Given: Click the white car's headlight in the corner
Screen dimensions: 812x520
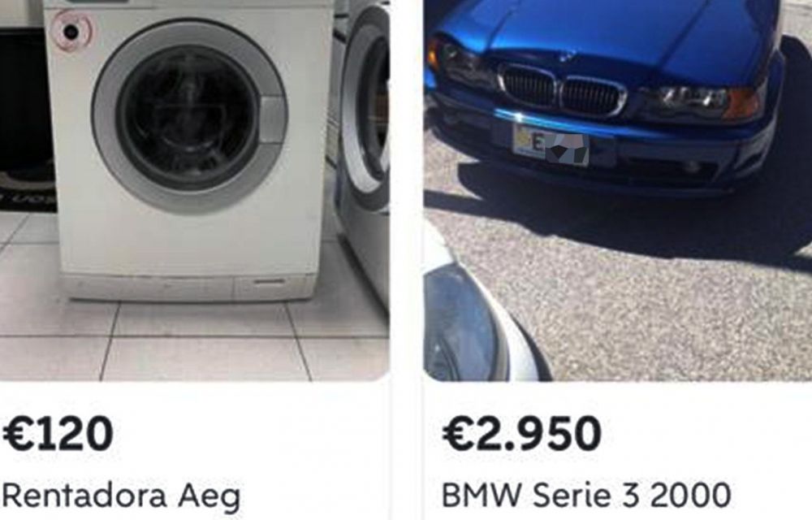Looking at the screenshot, I should tap(457, 323).
